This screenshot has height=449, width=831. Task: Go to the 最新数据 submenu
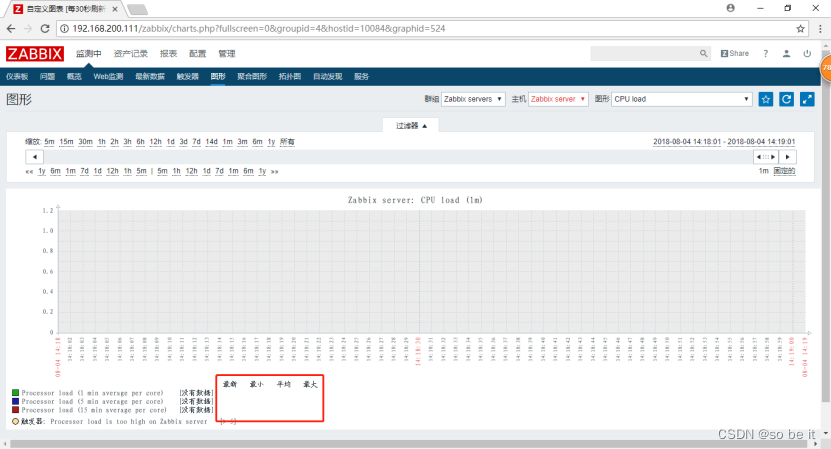pos(150,76)
